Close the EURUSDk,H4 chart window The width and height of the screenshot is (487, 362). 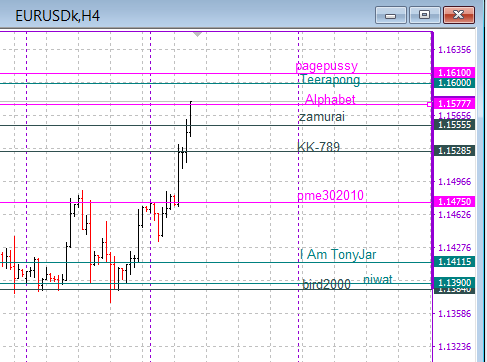(x=459, y=15)
